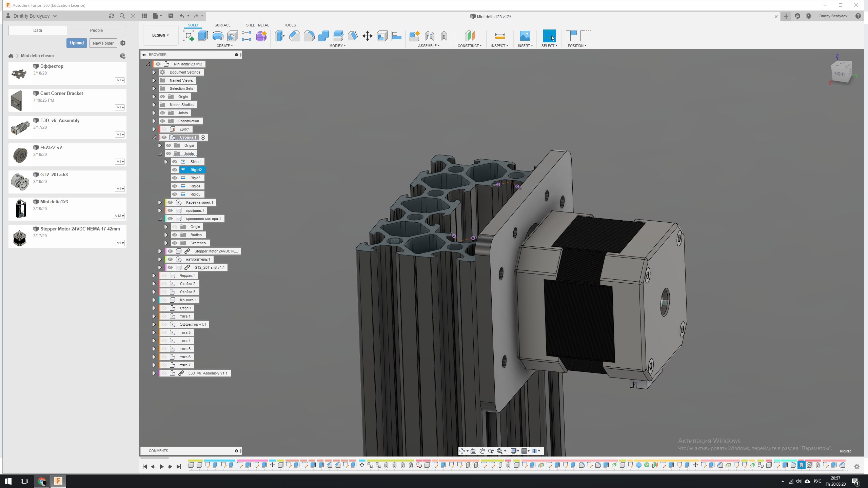
Task: Click the RIGHT face of ViewCube
Action: point(840,74)
